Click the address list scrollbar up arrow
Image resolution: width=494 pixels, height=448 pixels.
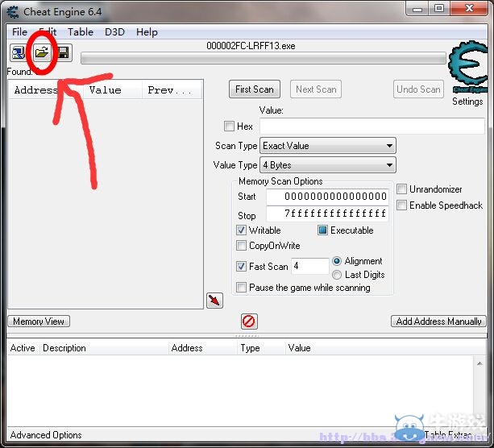pyautogui.click(x=479, y=363)
